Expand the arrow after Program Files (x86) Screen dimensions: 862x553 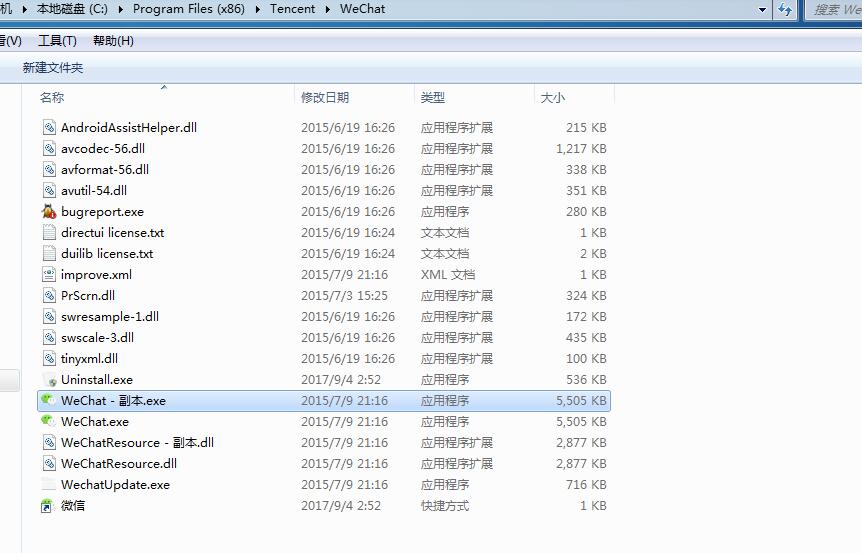coord(257,9)
